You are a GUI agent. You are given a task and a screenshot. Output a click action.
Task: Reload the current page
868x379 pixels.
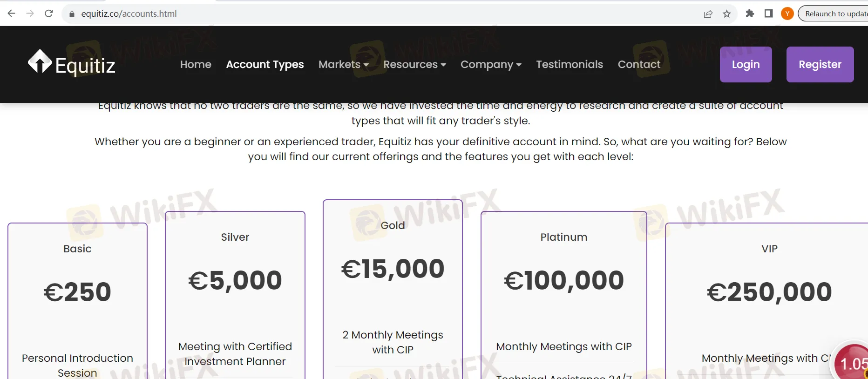tap(49, 14)
